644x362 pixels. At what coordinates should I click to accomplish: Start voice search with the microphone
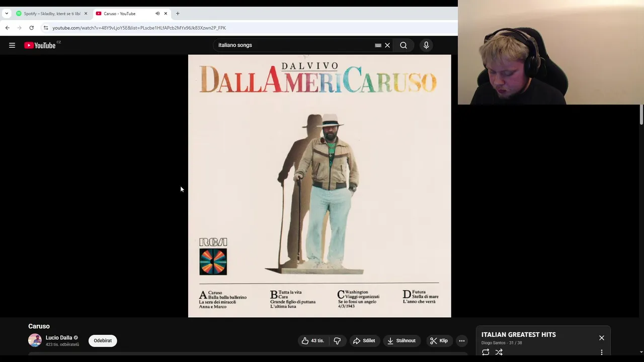(x=426, y=45)
